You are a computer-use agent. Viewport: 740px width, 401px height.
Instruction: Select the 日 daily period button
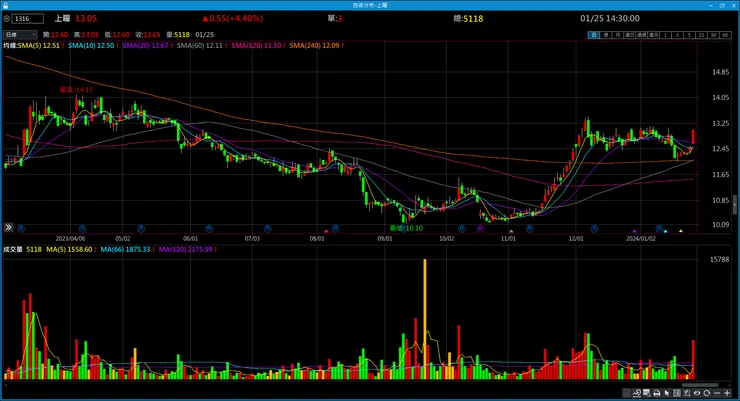[594, 35]
